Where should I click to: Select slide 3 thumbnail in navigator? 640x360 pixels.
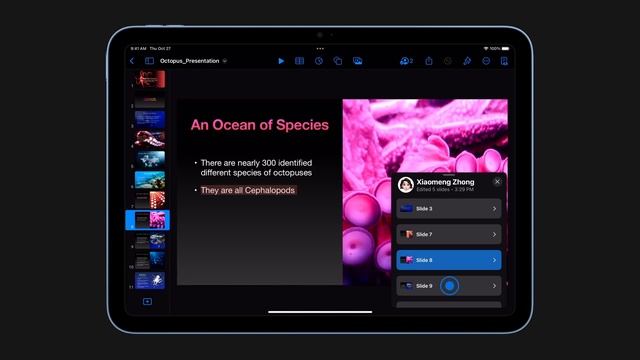tap(150, 120)
